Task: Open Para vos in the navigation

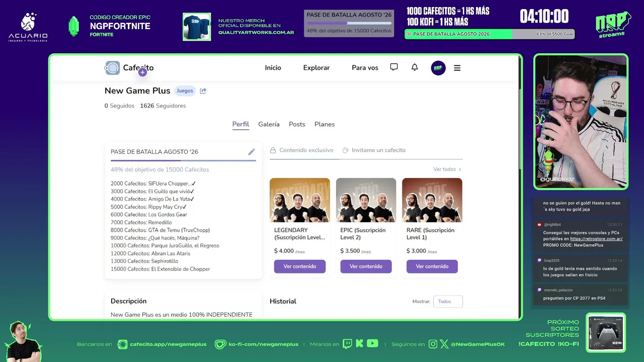Action: [x=365, y=68]
